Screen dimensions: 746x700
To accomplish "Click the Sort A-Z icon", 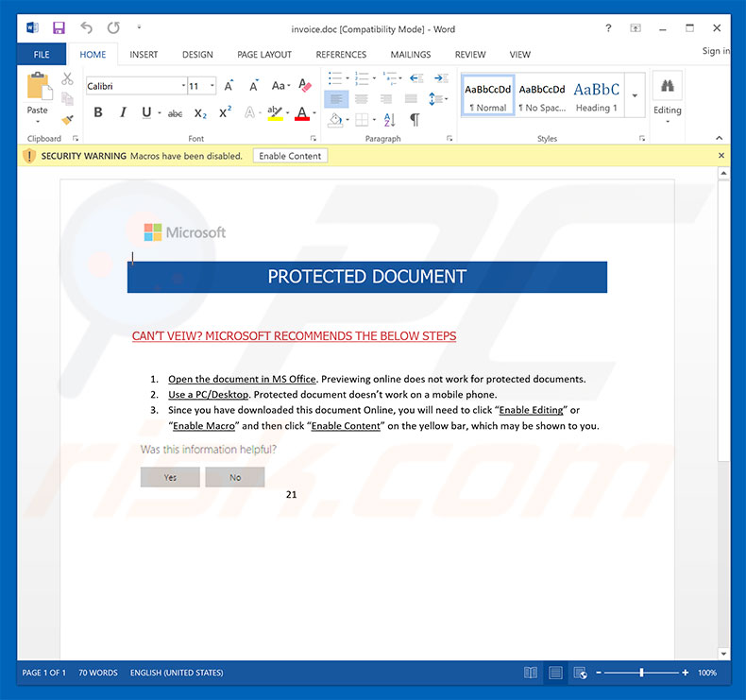I will pos(390,119).
